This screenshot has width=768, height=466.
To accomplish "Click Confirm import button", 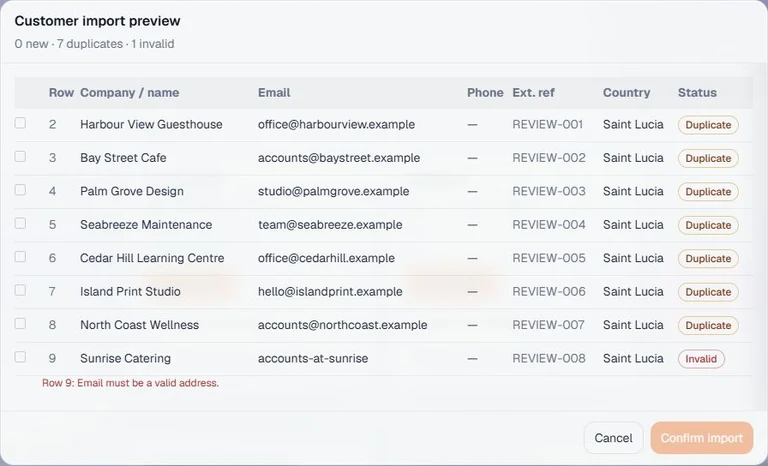I will click(701, 438).
